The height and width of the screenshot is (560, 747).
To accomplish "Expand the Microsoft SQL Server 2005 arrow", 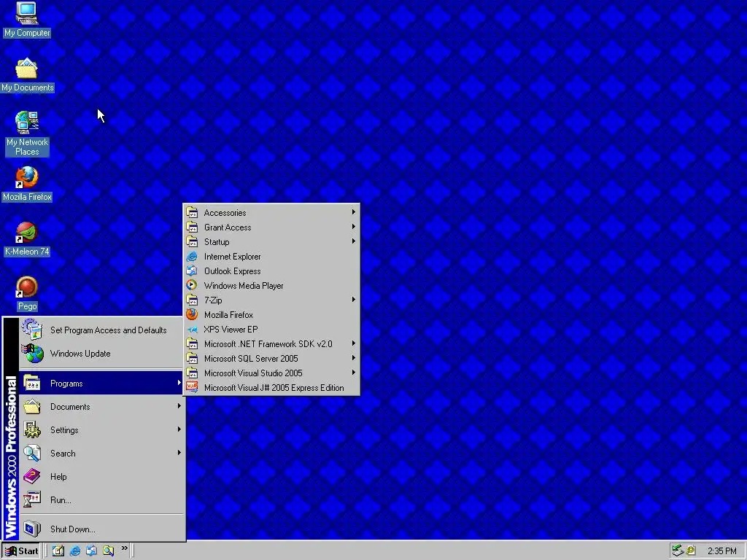I will (354, 357).
